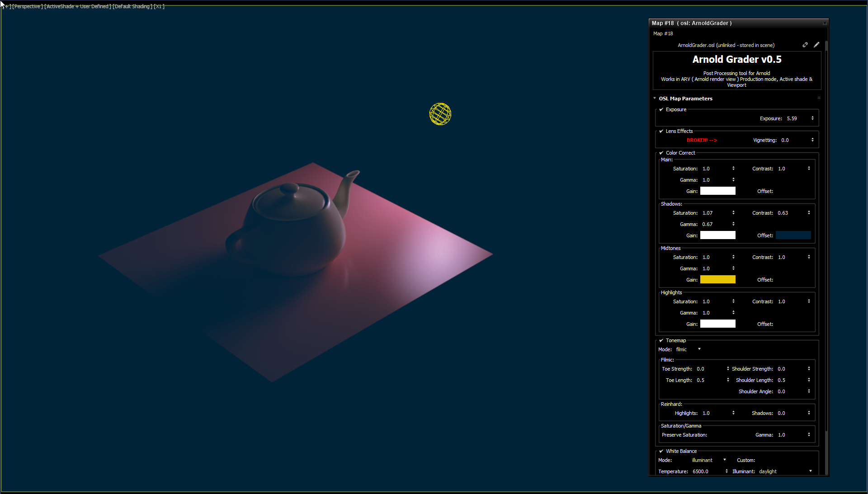Toggle the Color Correct checkbox off
The width and height of the screenshot is (868, 494).
click(x=661, y=153)
